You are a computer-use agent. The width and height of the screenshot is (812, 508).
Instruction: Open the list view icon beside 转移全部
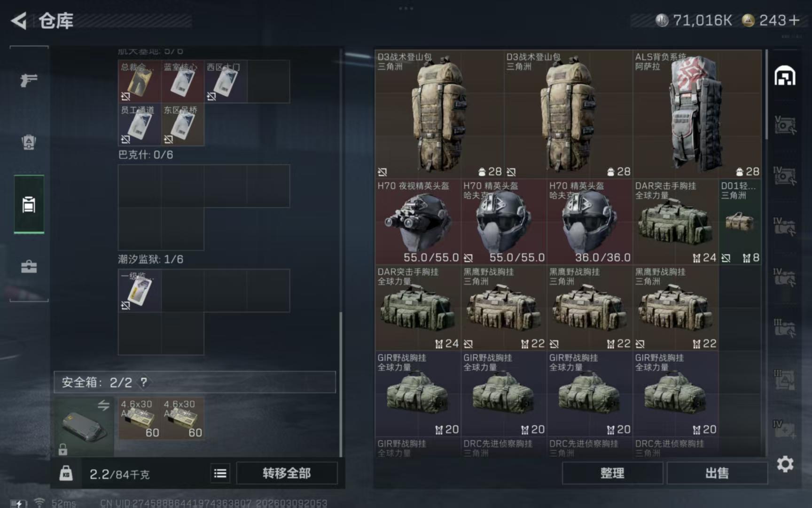click(x=220, y=473)
